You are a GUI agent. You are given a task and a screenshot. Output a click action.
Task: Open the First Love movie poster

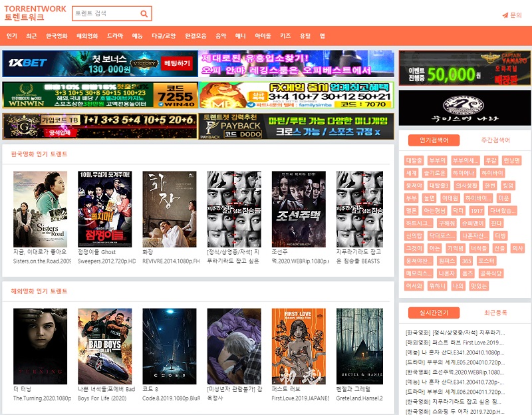(x=299, y=346)
